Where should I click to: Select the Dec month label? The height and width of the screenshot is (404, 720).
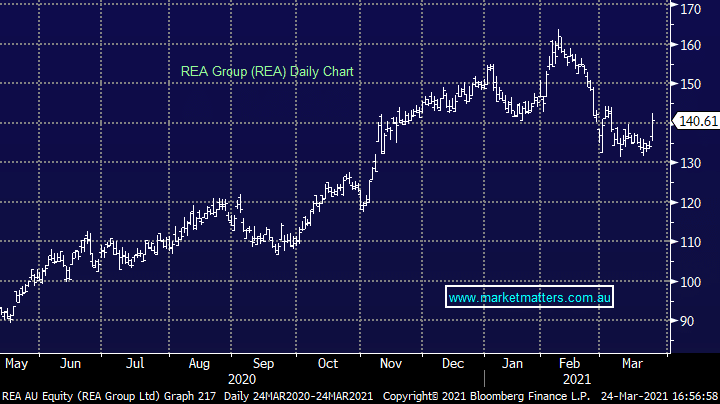[453, 364]
